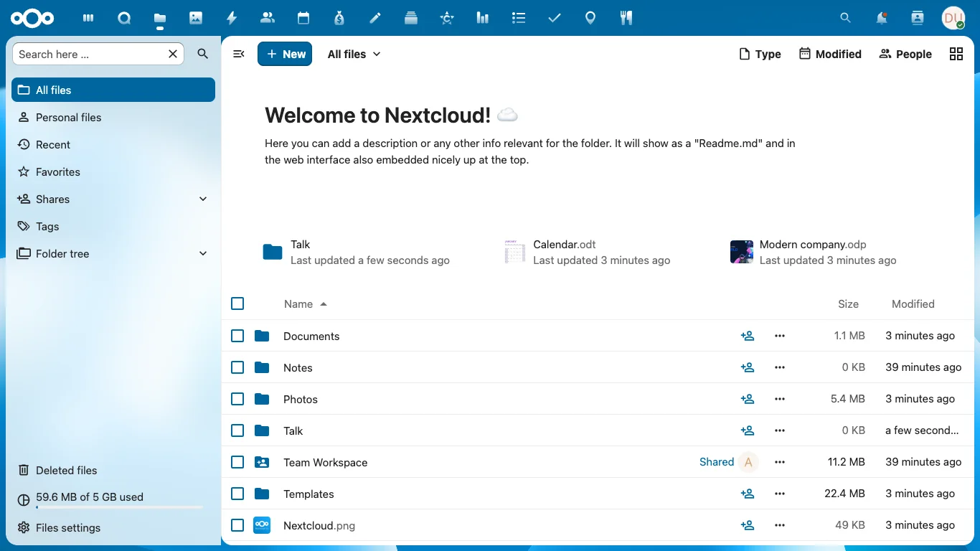Show notifications via the bell icon
Screen dimensions: 980x551
(x=882, y=18)
